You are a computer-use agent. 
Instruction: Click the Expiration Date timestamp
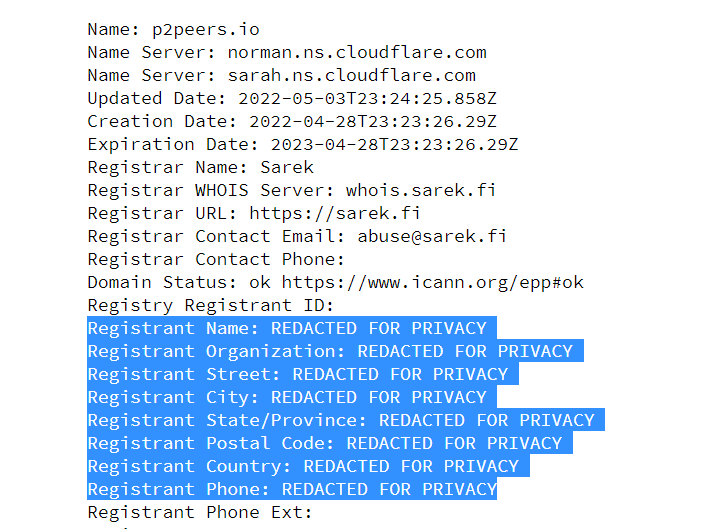tap(384, 144)
